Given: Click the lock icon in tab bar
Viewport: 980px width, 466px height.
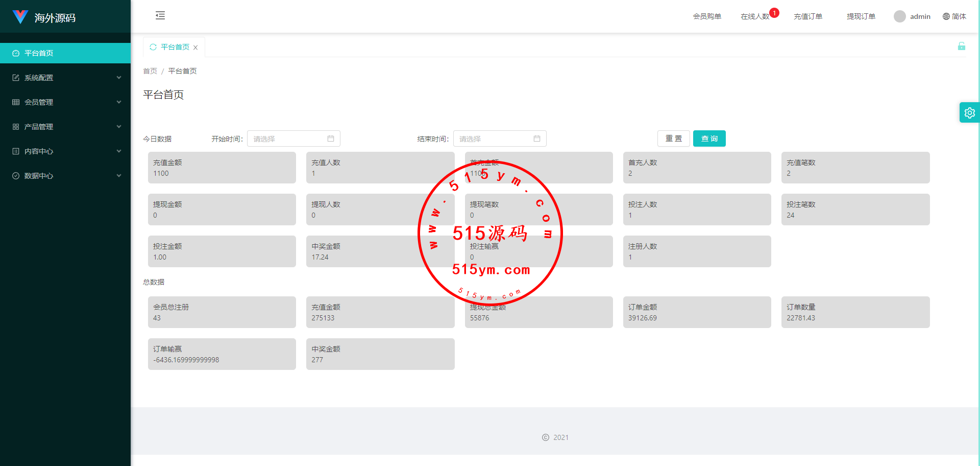Looking at the screenshot, I should [x=961, y=46].
